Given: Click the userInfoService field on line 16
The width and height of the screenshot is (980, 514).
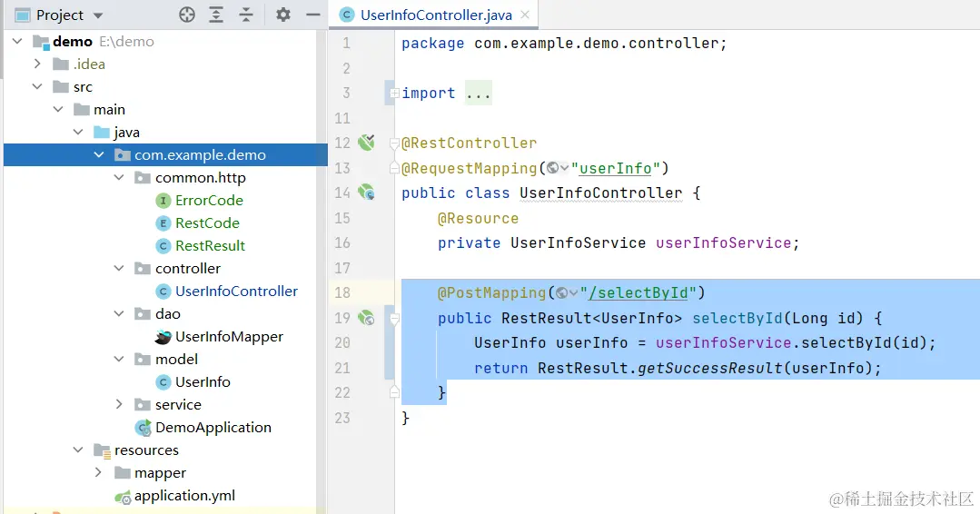Looking at the screenshot, I should coord(724,243).
